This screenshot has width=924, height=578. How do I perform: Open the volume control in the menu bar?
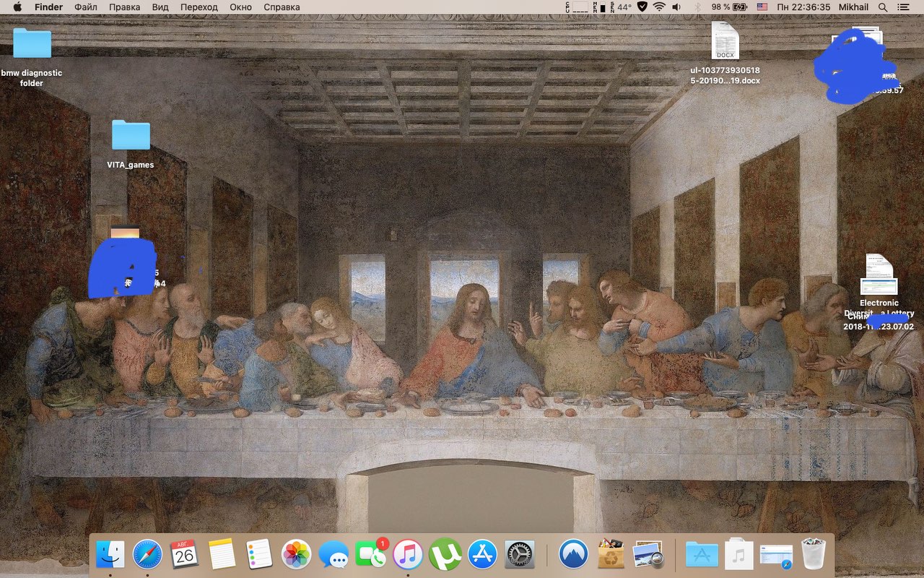tap(676, 7)
